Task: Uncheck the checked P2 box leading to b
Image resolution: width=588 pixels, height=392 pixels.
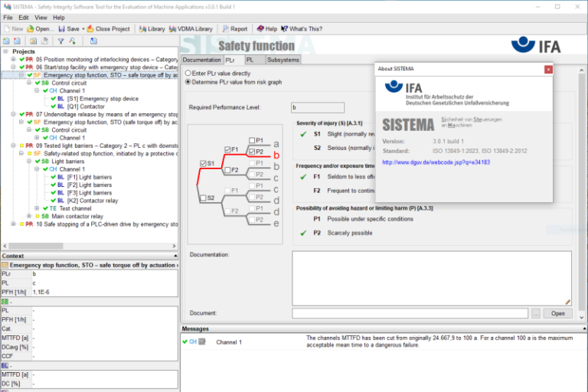Action: [252, 152]
